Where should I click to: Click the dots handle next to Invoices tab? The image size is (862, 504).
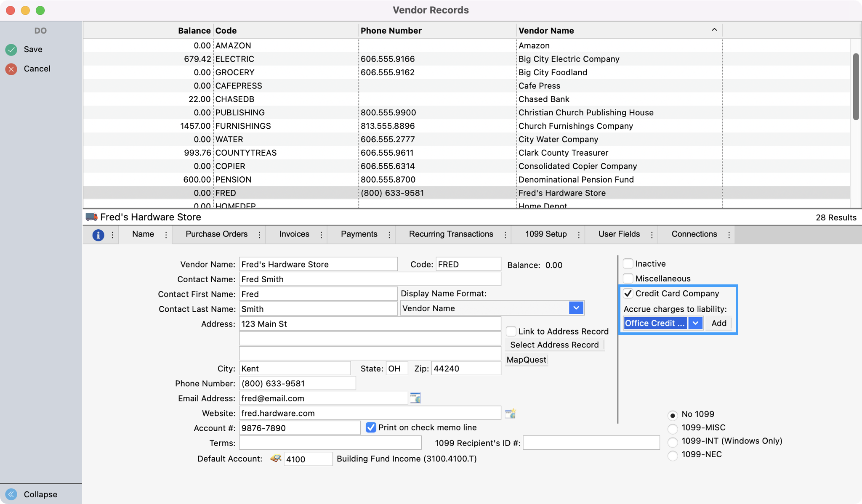[321, 235]
